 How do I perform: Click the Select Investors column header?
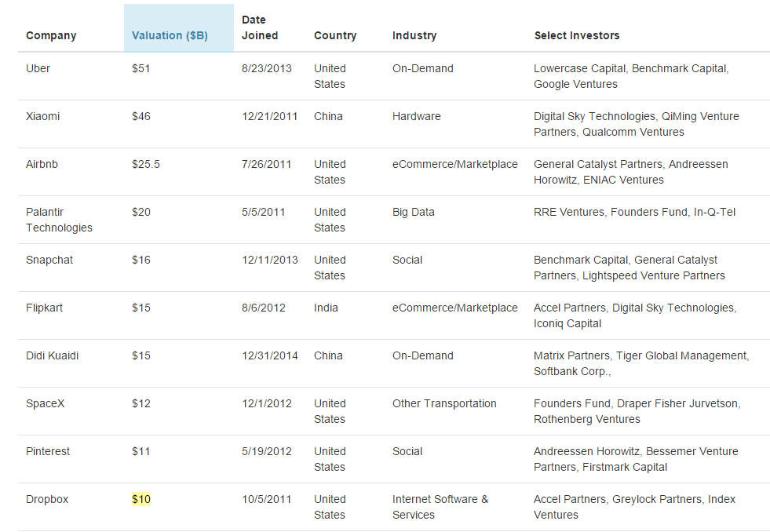coord(576,35)
